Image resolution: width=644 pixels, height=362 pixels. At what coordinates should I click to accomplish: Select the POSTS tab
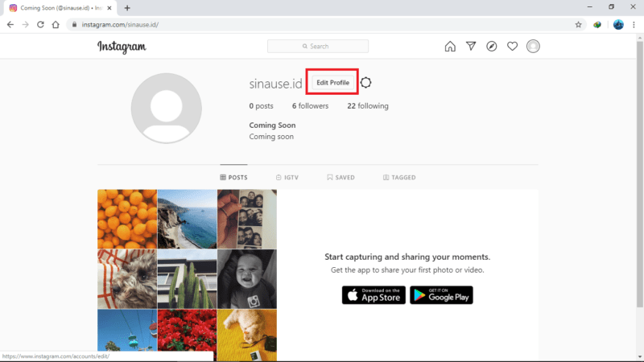click(233, 177)
